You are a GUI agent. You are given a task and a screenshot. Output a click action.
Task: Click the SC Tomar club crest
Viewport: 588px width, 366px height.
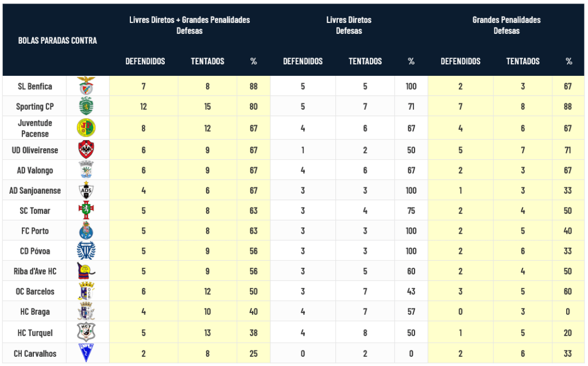(86, 210)
